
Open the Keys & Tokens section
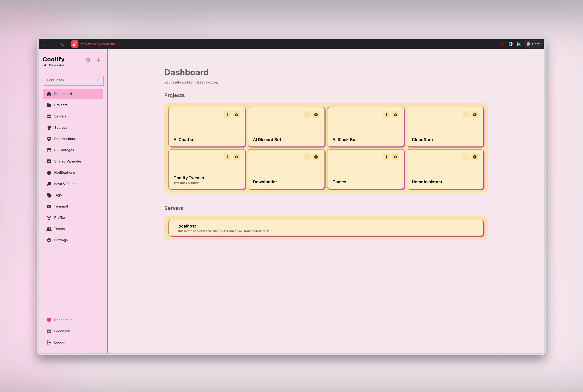[x=66, y=184]
